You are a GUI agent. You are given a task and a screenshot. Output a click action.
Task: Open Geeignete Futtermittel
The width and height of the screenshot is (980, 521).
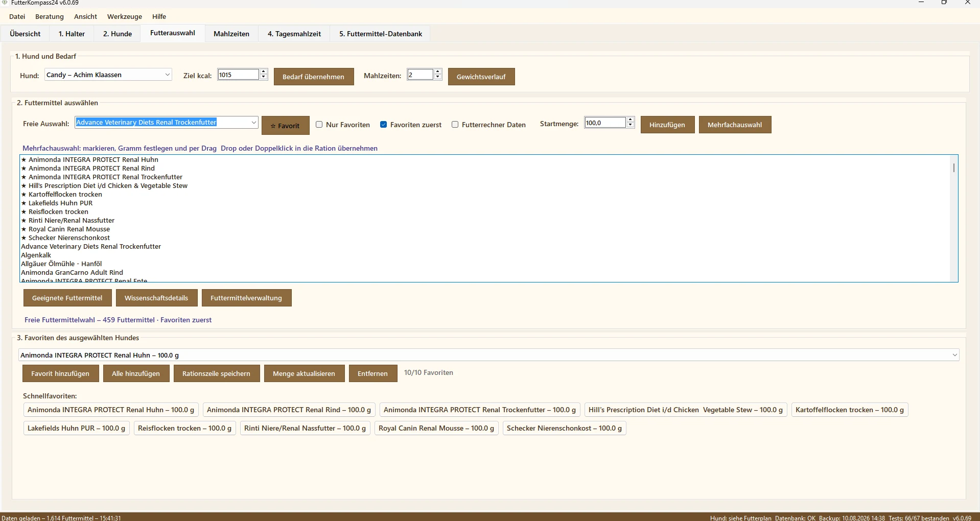pyautogui.click(x=67, y=298)
